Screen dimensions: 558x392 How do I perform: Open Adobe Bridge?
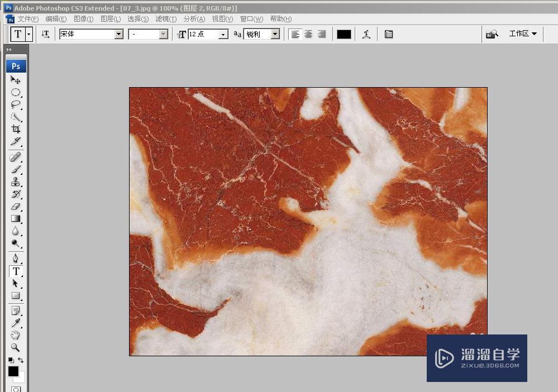pos(492,34)
